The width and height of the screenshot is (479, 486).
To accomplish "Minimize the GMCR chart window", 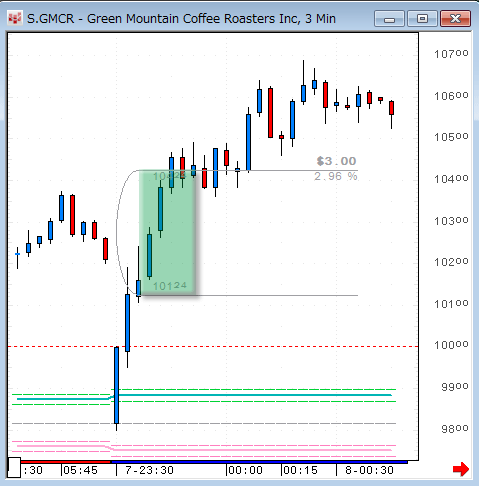I will point(389,19).
